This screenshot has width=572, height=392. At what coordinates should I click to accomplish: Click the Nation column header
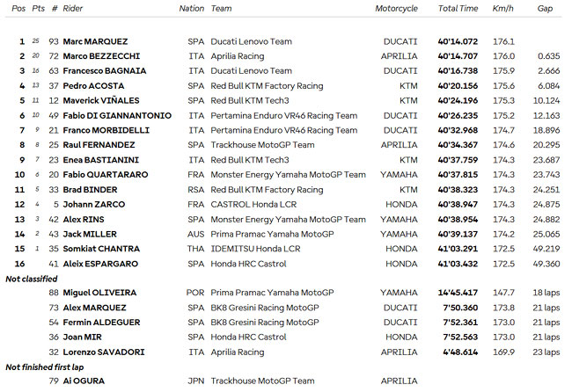click(x=192, y=9)
